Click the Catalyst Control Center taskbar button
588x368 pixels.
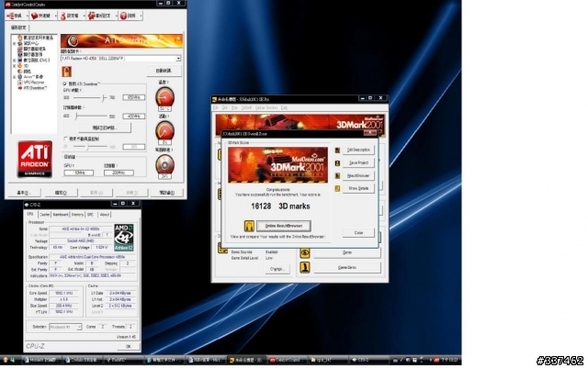click(x=288, y=360)
